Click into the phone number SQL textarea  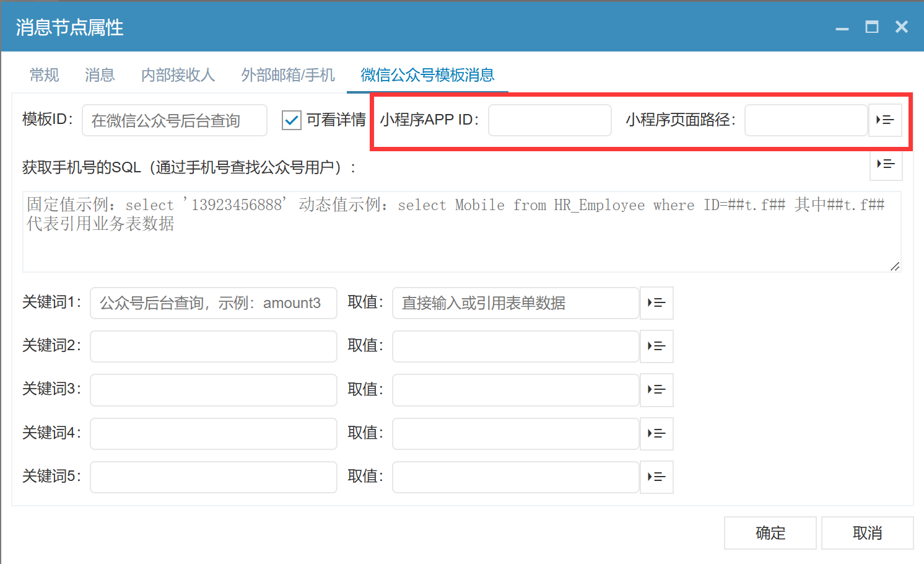coord(461,242)
